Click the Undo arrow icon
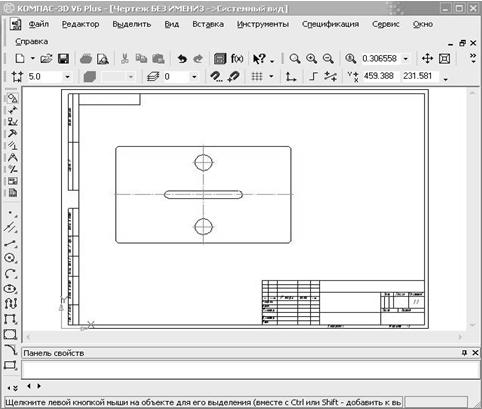Screen dimensions: 482x409 click(x=182, y=59)
